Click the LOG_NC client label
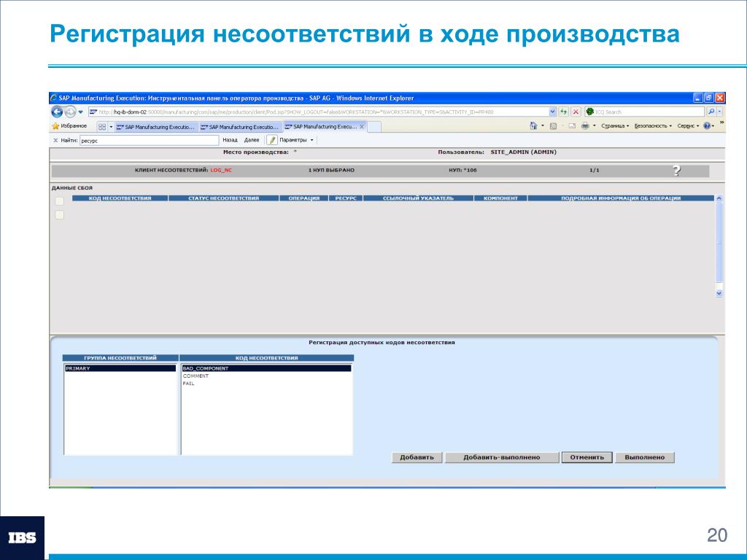 click(221, 170)
